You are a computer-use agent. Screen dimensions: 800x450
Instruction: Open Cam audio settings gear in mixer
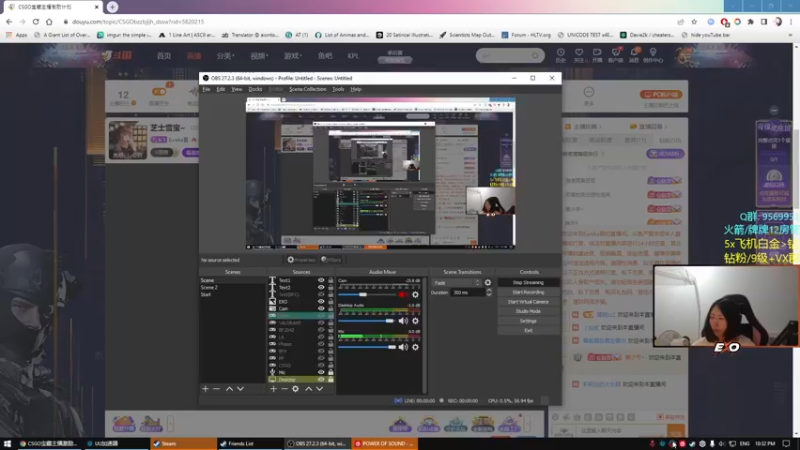click(415, 294)
